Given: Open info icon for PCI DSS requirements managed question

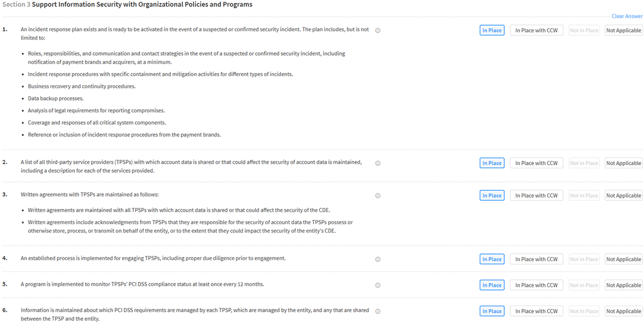Looking at the screenshot, I should click(x=378, y=311).
